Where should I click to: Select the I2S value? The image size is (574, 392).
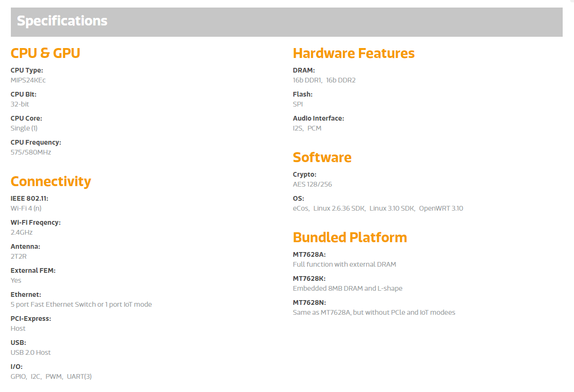coord(298,128)
